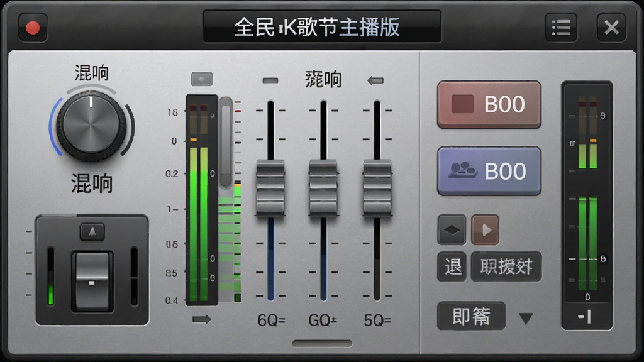Toggle the large rocker switch
This screenshot has height=362, width=644.
[x=92, y=282]
